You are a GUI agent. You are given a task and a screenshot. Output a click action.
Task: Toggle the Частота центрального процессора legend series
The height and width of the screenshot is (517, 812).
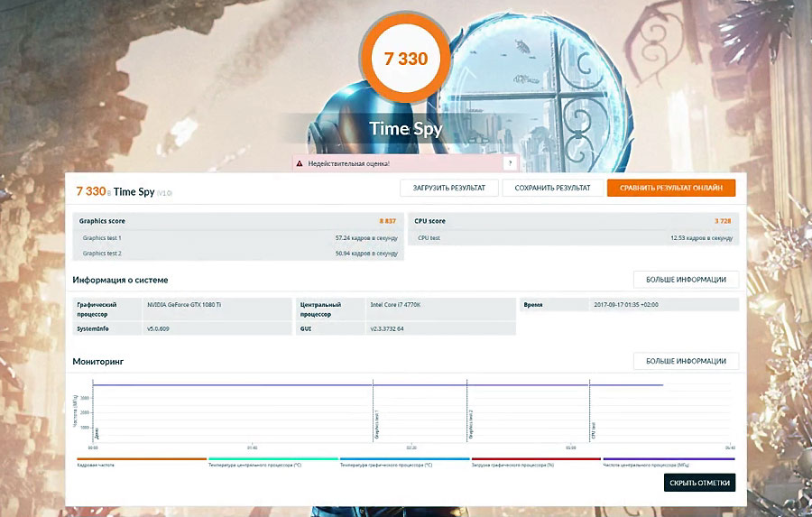[669, 462]
